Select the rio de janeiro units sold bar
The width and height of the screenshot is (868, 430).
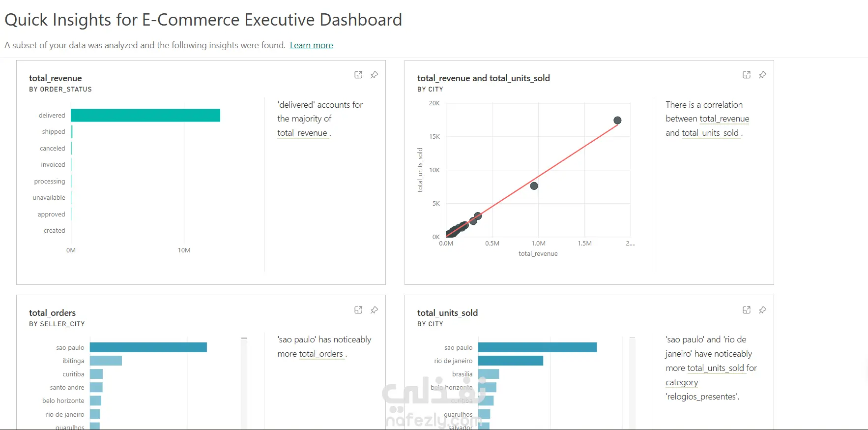(511, 361)
